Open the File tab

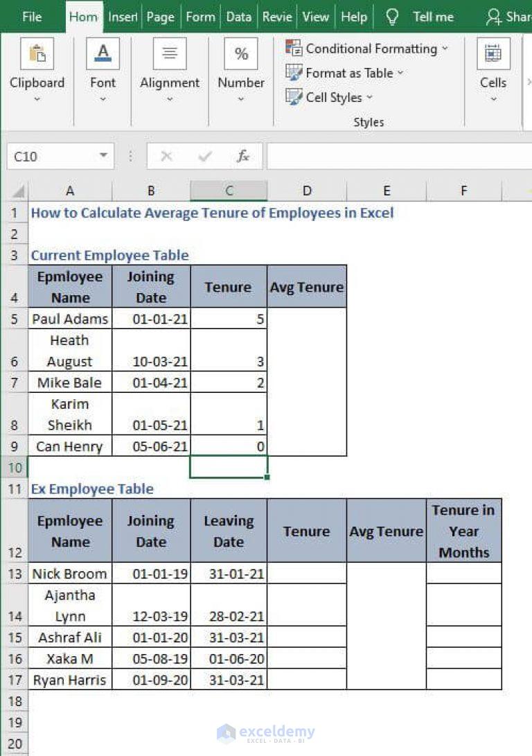32,17
